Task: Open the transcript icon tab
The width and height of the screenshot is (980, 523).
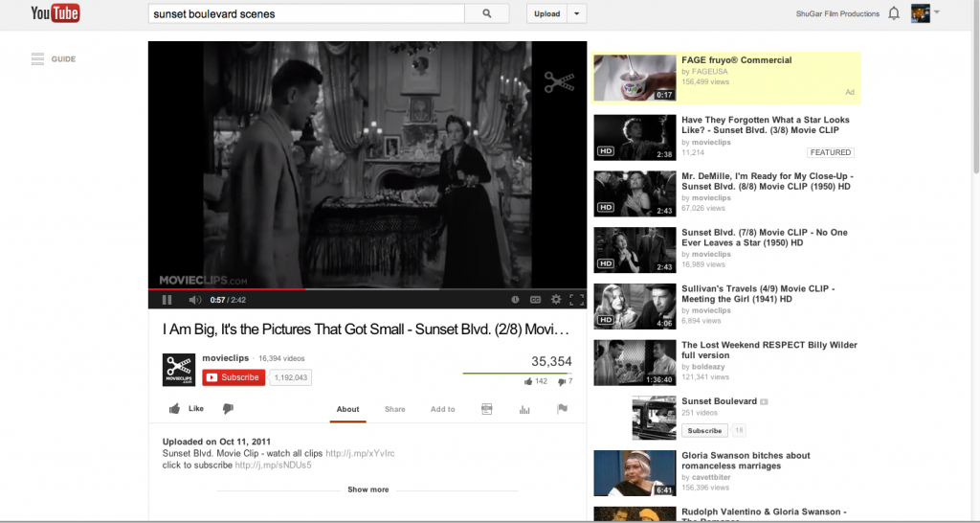Action: pyautogui.click(x=487, y=409)
